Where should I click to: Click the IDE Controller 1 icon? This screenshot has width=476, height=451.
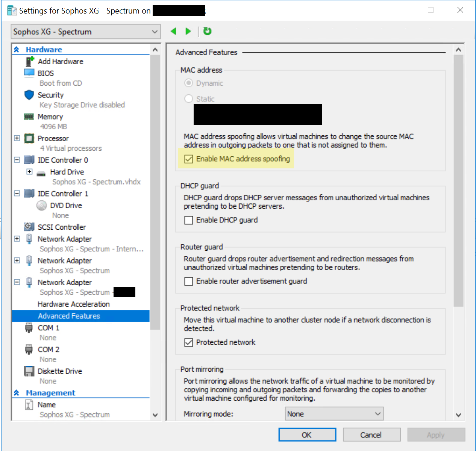[x=29, y=194]
